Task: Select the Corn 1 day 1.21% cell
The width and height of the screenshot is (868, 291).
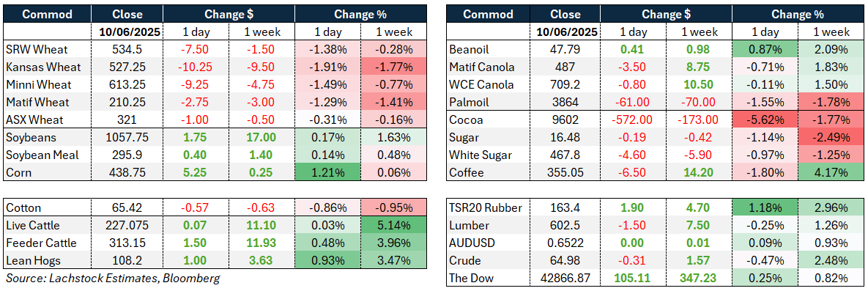Action: 327,173
